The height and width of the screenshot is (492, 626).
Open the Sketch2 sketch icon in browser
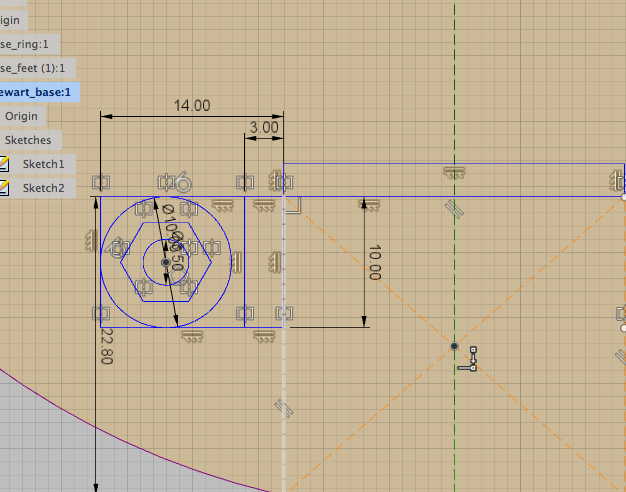(4, 188)
